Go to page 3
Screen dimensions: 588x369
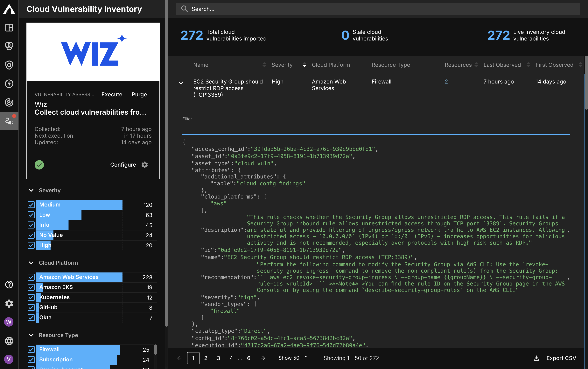click(218, 358)
